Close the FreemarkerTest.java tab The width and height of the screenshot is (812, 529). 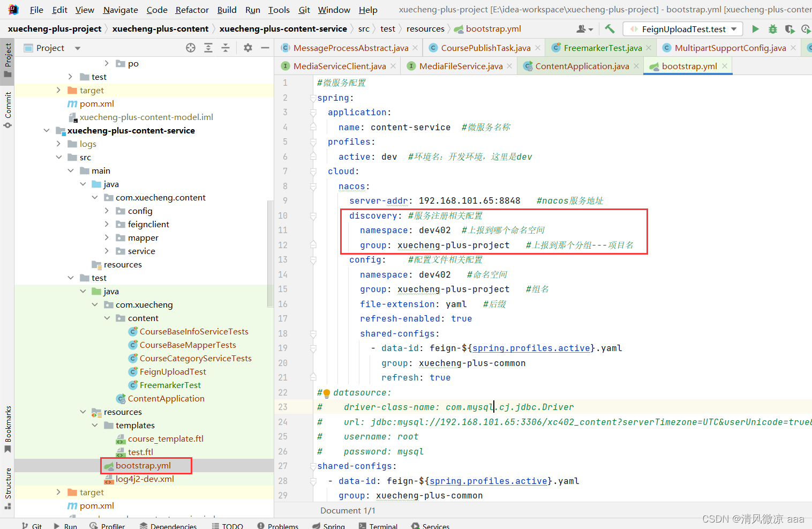pyautogui.click(x=649, y=48)
